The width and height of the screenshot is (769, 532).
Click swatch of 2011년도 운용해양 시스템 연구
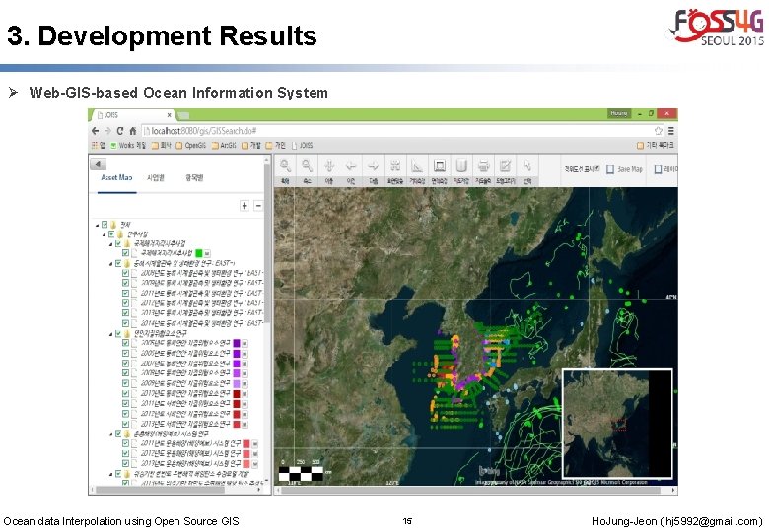[x=246, y=443]
